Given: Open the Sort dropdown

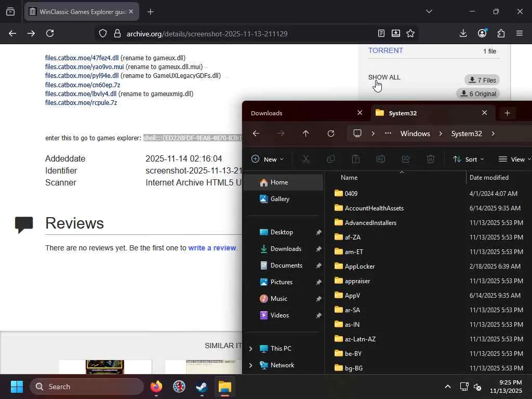Looking at the screenshot, I should 469,159.
